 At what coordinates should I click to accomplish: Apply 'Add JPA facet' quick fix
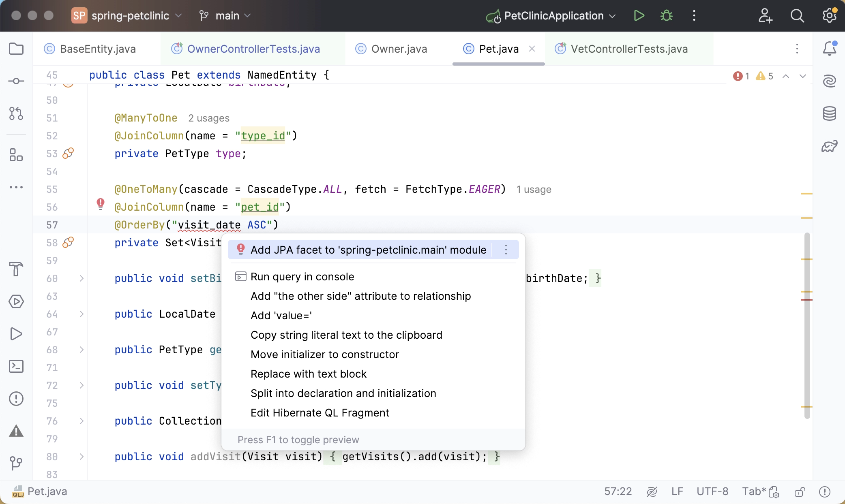[x=367, y=250]
